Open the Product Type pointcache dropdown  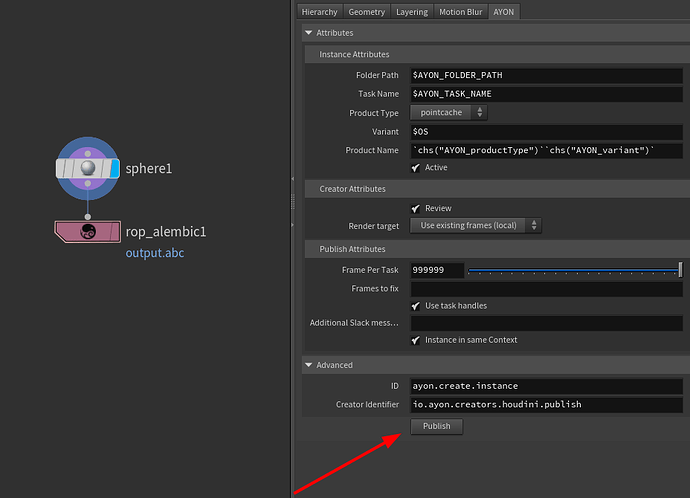[x=448, y=113]
